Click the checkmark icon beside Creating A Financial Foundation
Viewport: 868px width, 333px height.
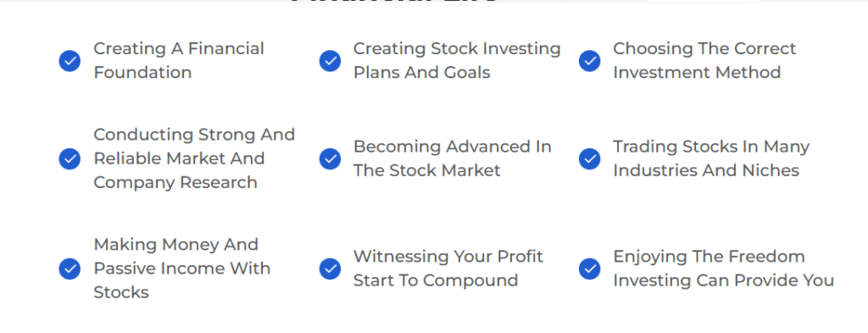pos(70,61)
